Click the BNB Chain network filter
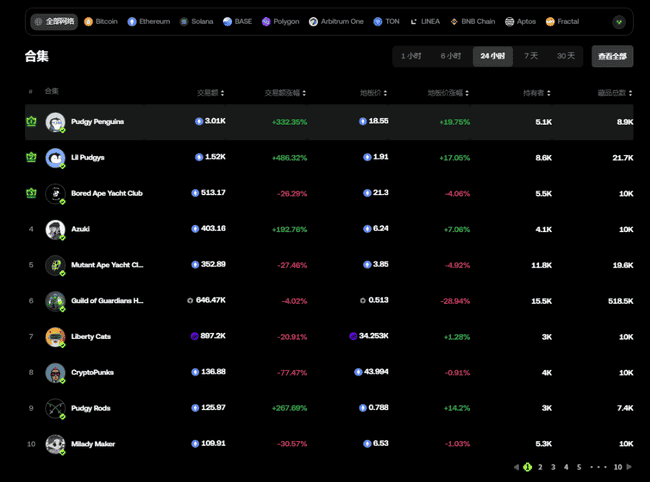 coord(472,21)
